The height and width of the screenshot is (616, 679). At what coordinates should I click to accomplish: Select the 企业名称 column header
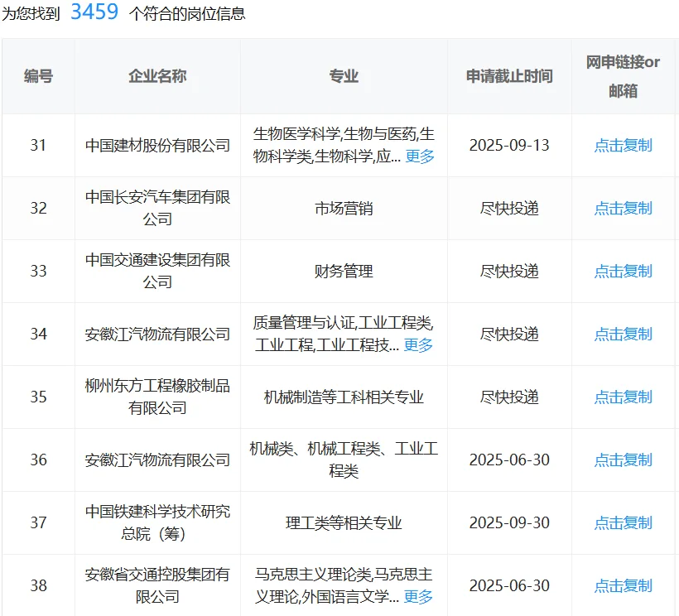(x=157, y=76)
